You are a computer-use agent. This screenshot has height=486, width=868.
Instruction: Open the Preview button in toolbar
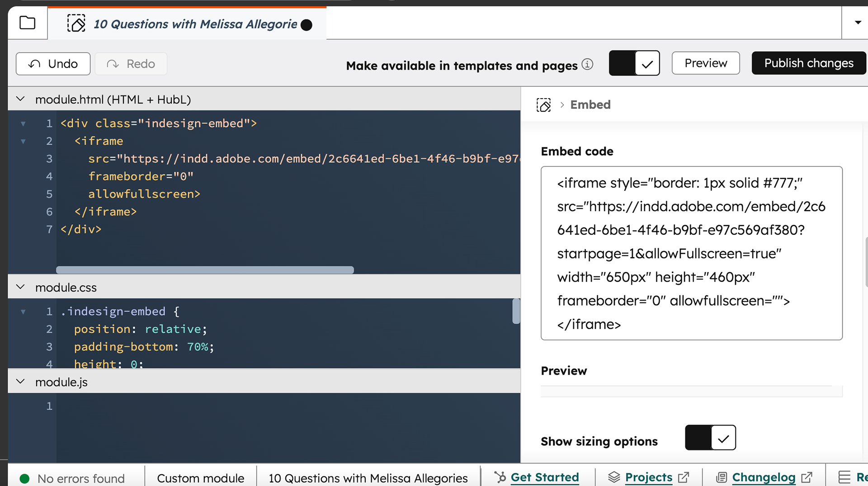pos(705,63)
